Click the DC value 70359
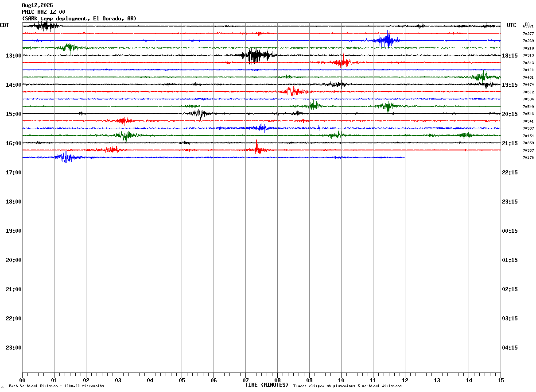The width and height of the screenshot is (536, 392). click(528, 143)
